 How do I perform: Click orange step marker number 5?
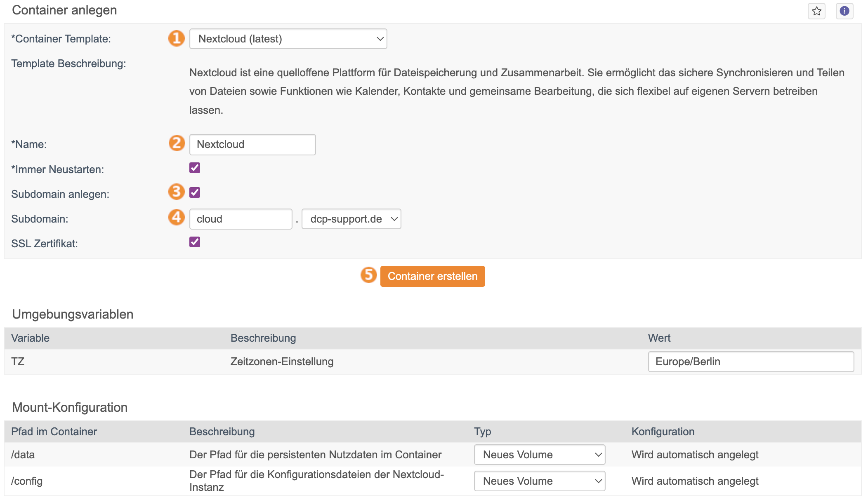pyautogui.click(x=368, y=275)
